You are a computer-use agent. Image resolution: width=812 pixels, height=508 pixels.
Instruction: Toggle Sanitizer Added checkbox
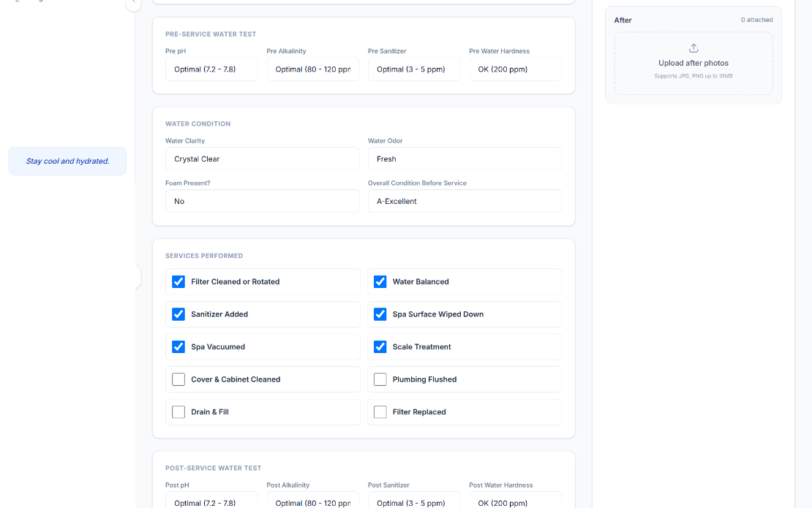[x=178, y=314]
